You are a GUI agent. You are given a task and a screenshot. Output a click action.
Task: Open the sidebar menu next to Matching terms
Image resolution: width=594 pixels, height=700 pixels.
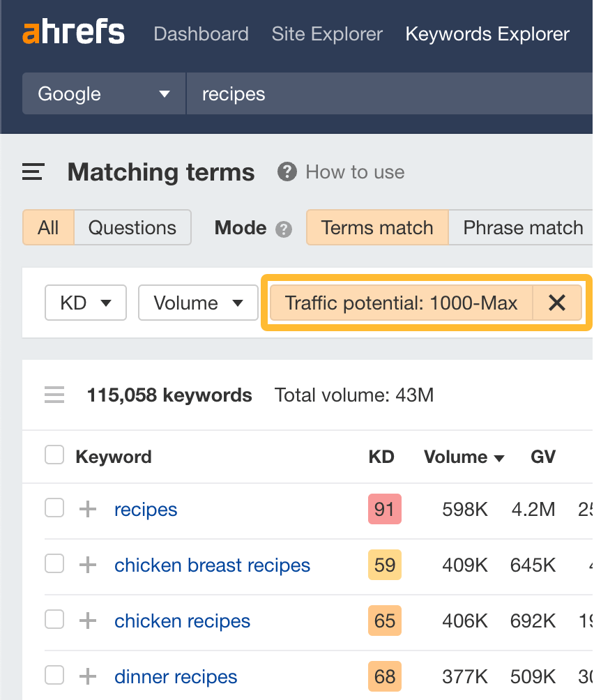tap(32, 172)
